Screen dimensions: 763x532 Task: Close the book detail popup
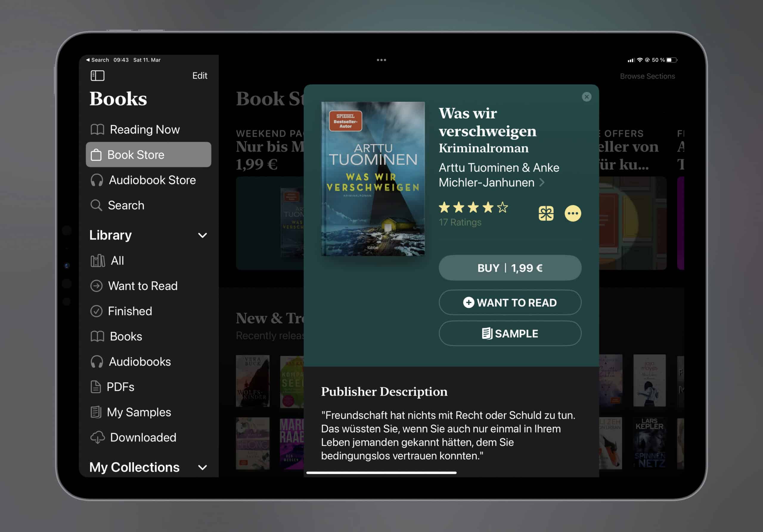[x=587, y=97]
